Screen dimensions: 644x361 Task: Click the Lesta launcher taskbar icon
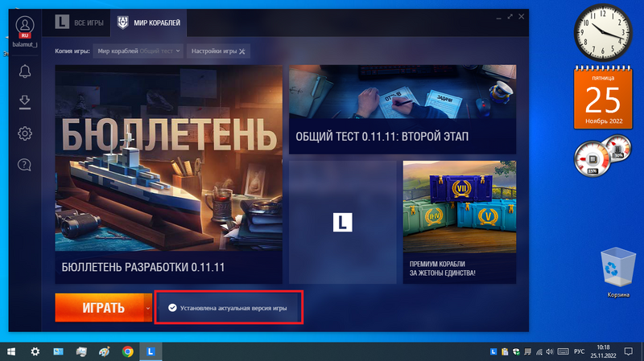coord(151,351)
